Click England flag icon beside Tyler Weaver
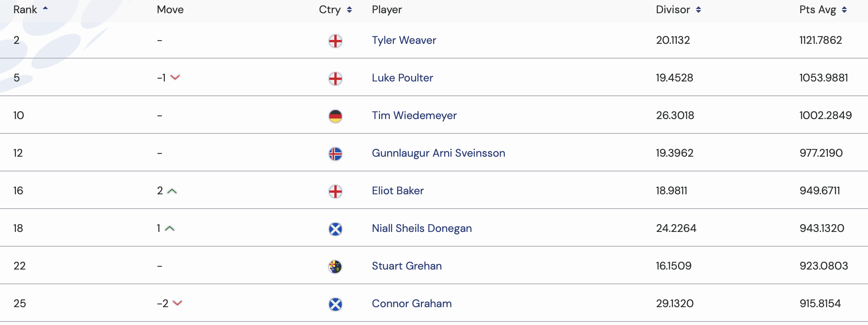The height and width of the screenshot is (325, 868). click(335, 41)
